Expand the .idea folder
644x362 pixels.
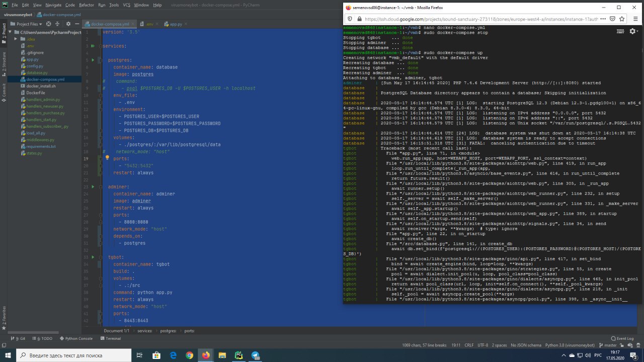click(x=16, y=39)
